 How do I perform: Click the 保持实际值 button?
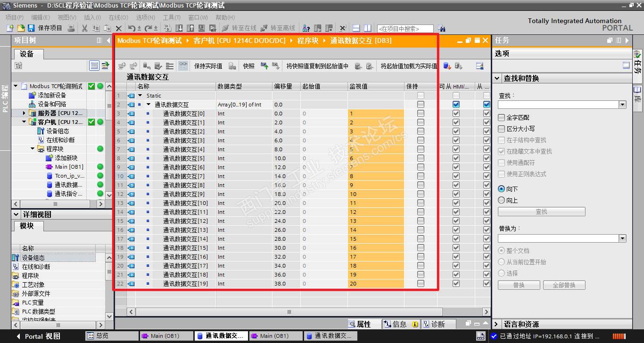click(x=208, y=66)
